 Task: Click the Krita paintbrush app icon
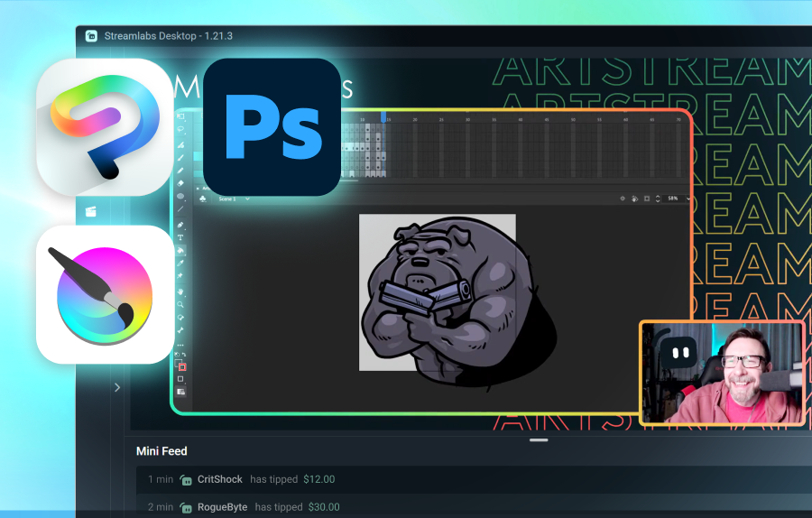click(x=106, y=294)
